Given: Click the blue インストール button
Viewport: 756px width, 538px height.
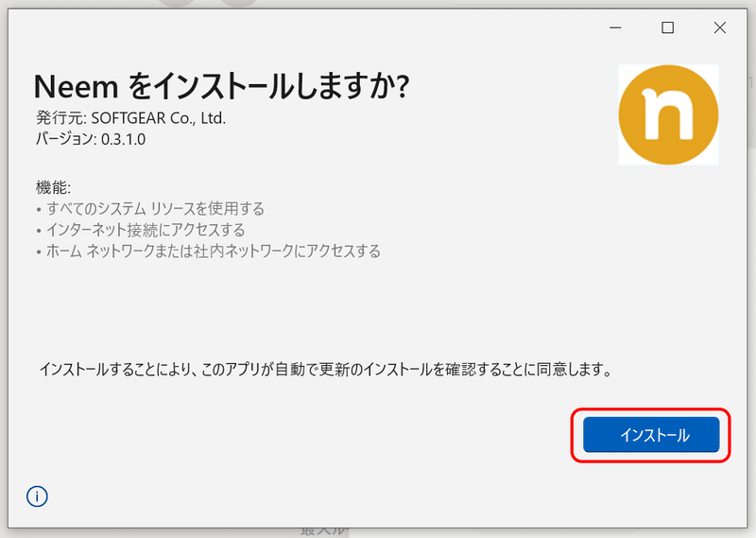Looking at the screenshot, I should click(651, 435).
